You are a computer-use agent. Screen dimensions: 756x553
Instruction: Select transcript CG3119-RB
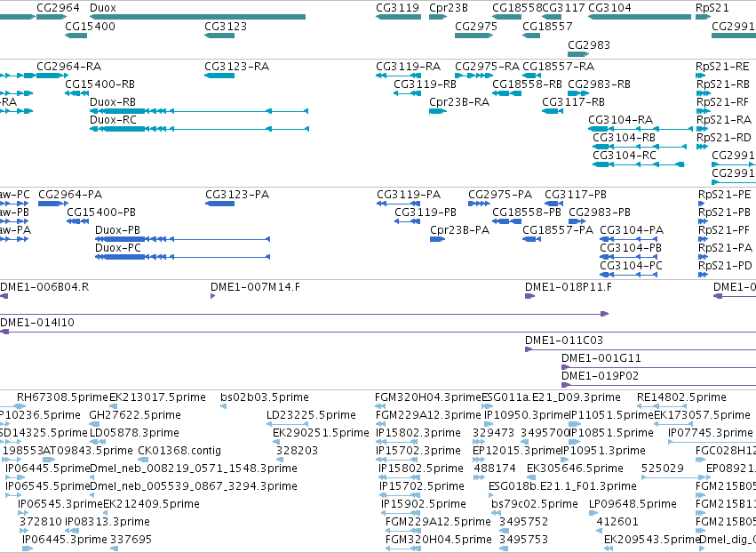(x=408, y=93)
